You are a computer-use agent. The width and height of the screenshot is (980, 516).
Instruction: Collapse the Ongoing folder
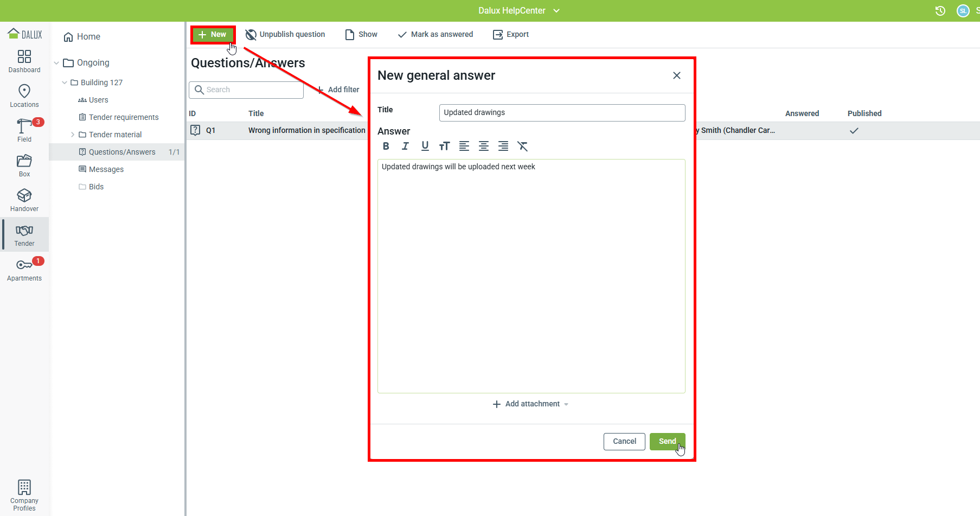pyautogui.click(x=56, y=63)
